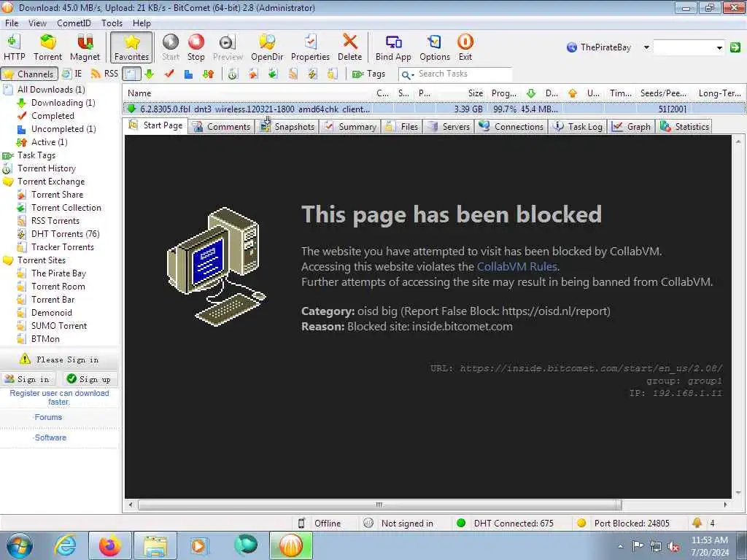This screenshot has width=747, height=560.
Task: Switch to the Snapshots tab
Action: point(287,127)
